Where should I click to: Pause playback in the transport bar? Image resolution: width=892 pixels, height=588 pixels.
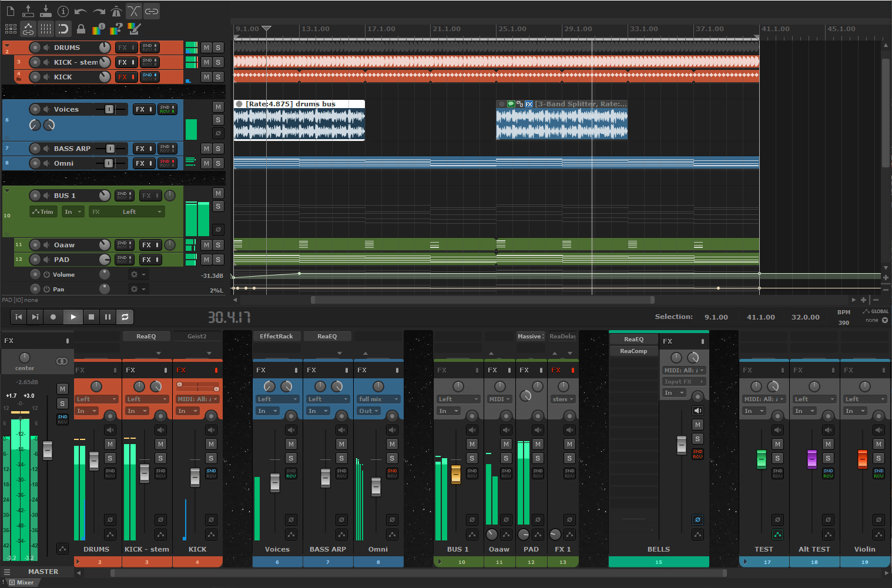tap(108, 317)
